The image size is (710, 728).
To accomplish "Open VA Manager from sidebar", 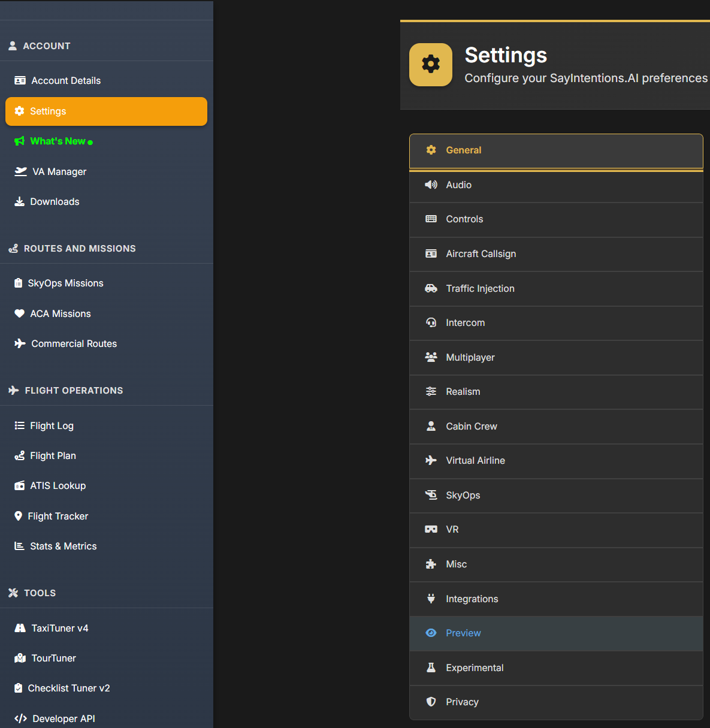I will coord(106,171).
